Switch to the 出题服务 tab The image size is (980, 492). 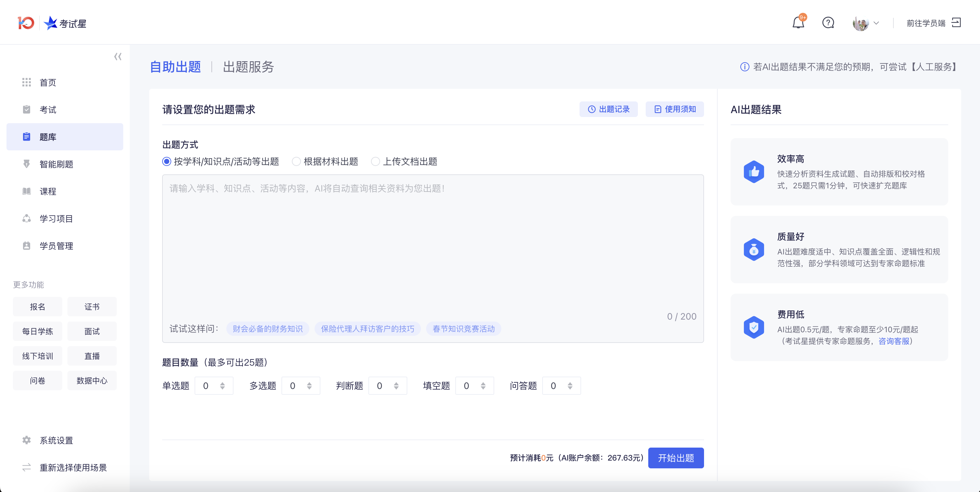248,67
